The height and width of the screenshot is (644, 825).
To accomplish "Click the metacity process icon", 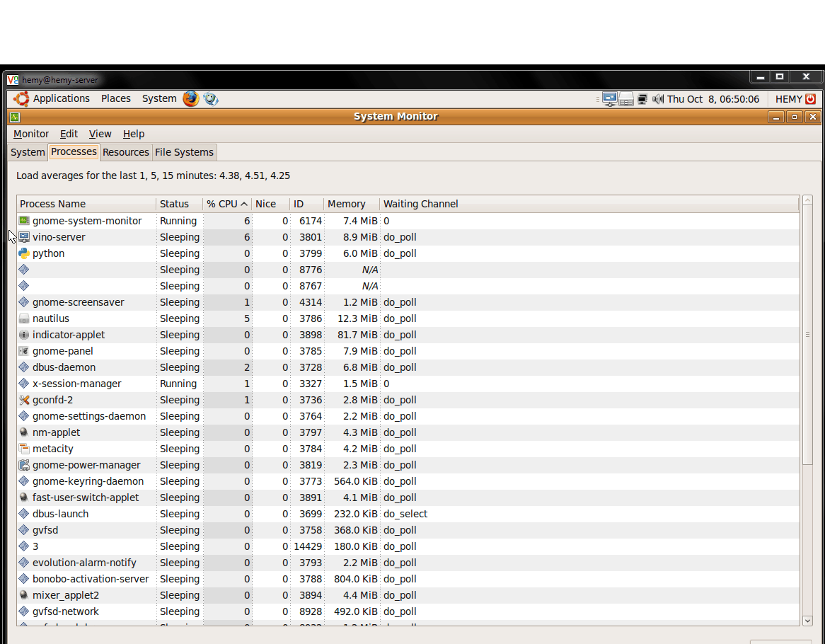I will coord(23,449).
